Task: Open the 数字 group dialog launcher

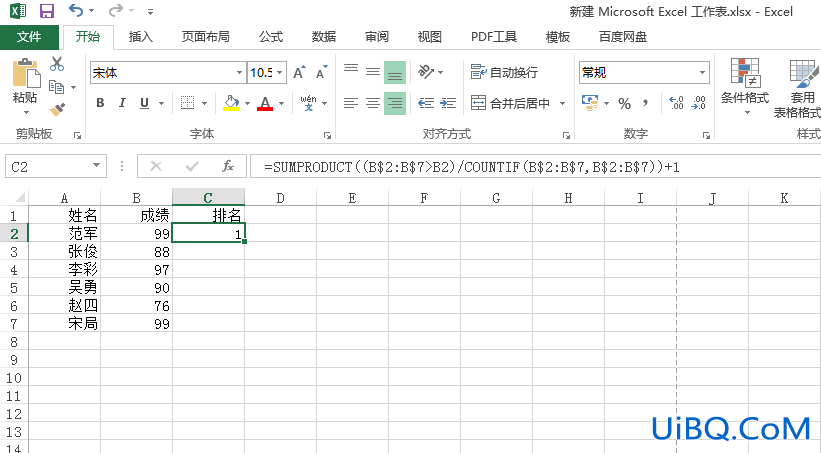Action: [x=706, y=136]
